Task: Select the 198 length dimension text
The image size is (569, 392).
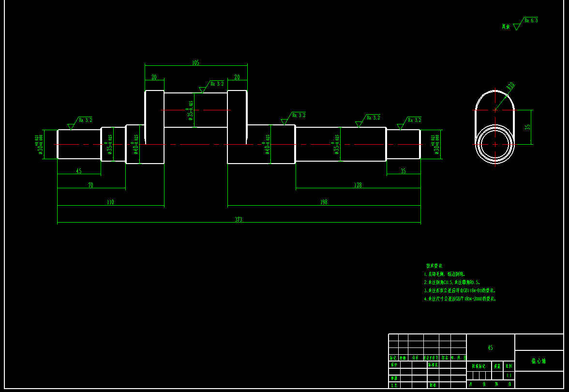Action: click(324, 202)
